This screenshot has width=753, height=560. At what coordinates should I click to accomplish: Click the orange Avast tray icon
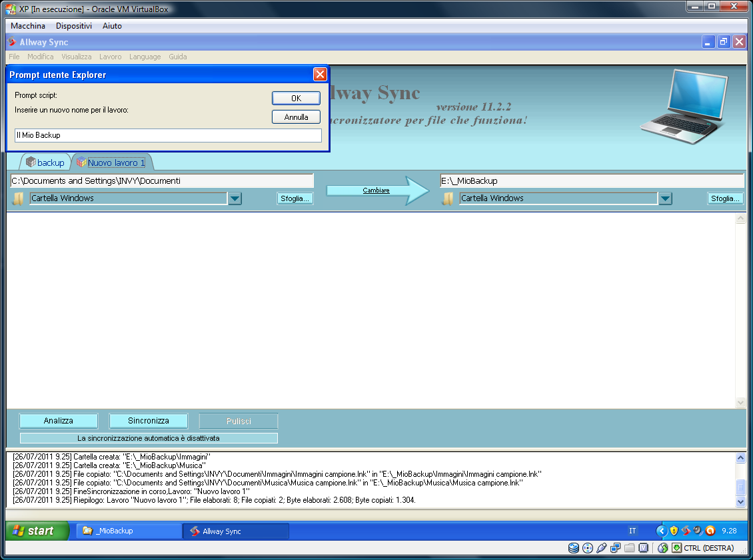(710, 531)
